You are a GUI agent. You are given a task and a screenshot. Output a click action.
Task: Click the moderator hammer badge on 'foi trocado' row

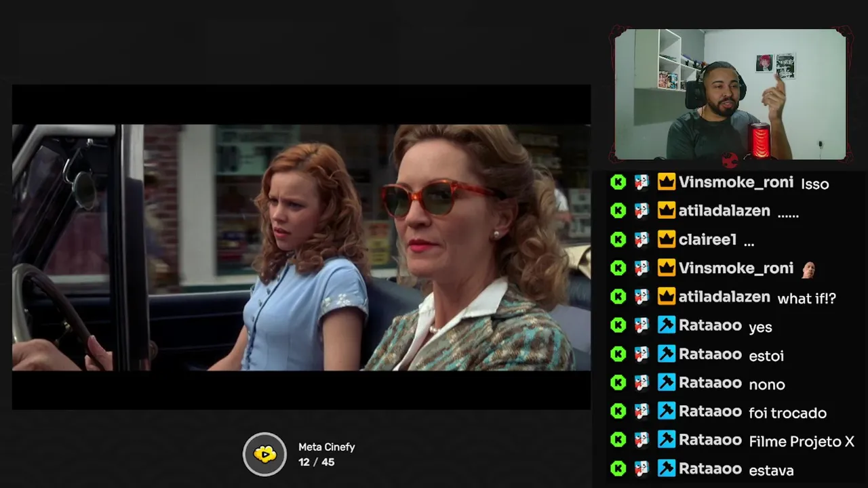(667, 411)
